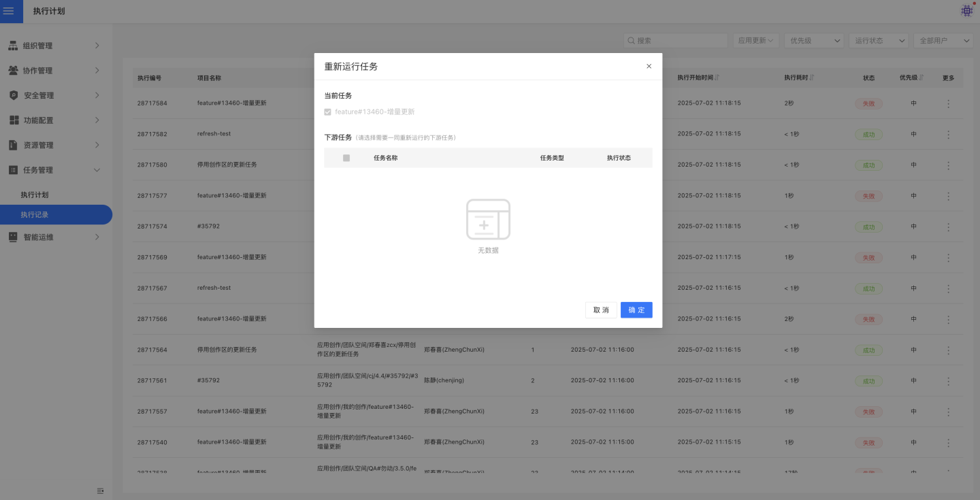Click the 确定 button
The width and height of the screenshot is (980, 500).
click(636, 310)
